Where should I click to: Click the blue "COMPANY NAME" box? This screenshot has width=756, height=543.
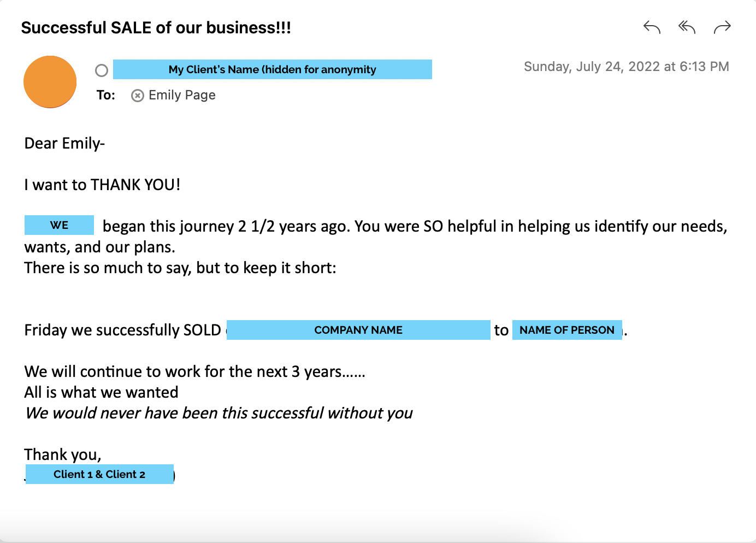pyautogui.click(x=358, y=330)
